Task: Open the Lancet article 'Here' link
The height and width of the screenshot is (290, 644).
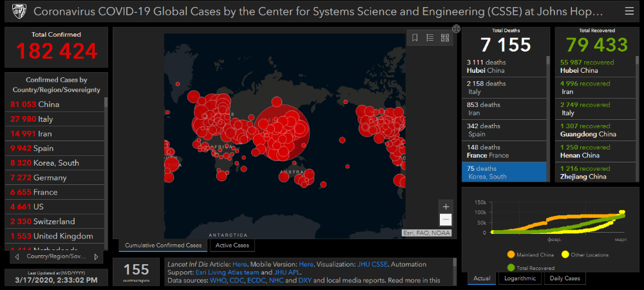Action: (239, 264)
